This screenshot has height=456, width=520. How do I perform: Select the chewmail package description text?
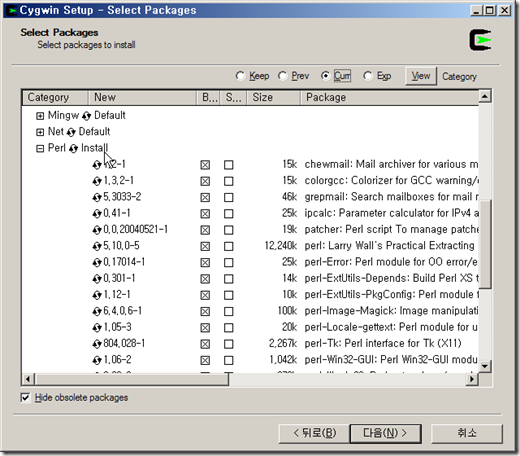coord(391,164)
